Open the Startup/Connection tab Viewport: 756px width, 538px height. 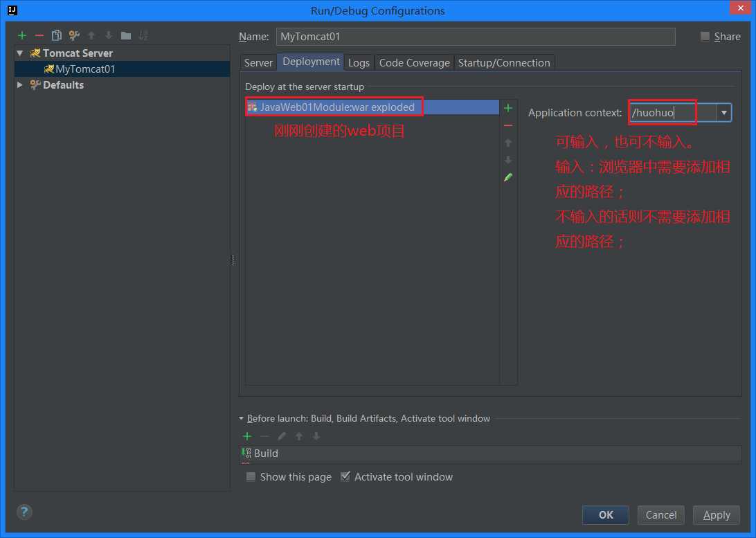tap(504, 63)
